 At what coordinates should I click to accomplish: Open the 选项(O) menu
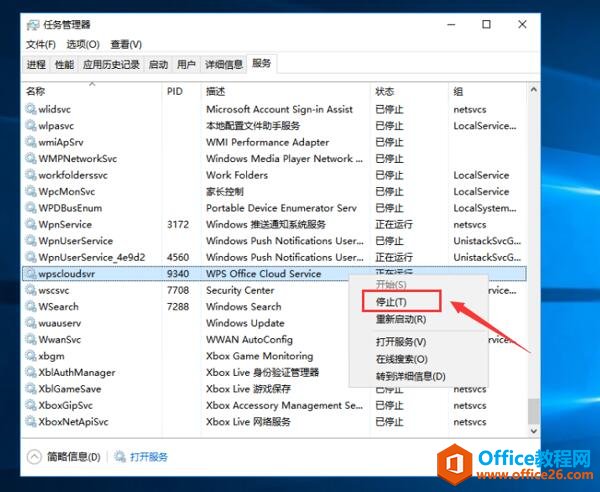pyautogui.click(x=83, y=44)
